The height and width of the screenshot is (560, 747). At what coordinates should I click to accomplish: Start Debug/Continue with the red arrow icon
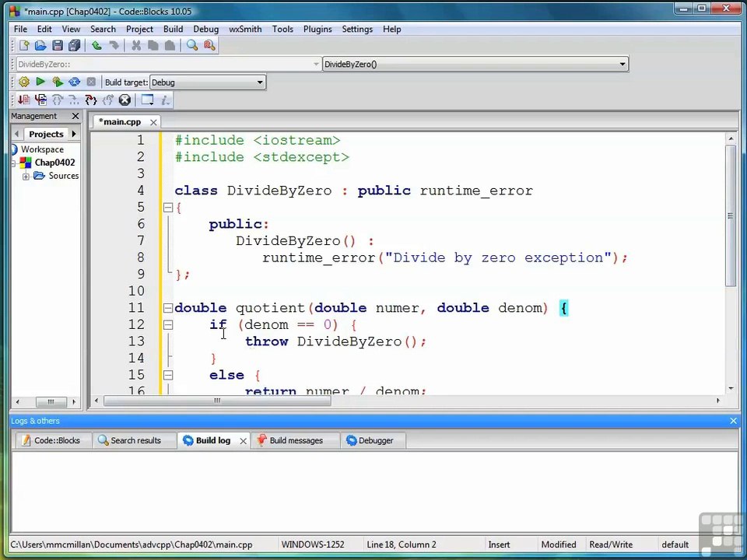coord(24,100)
